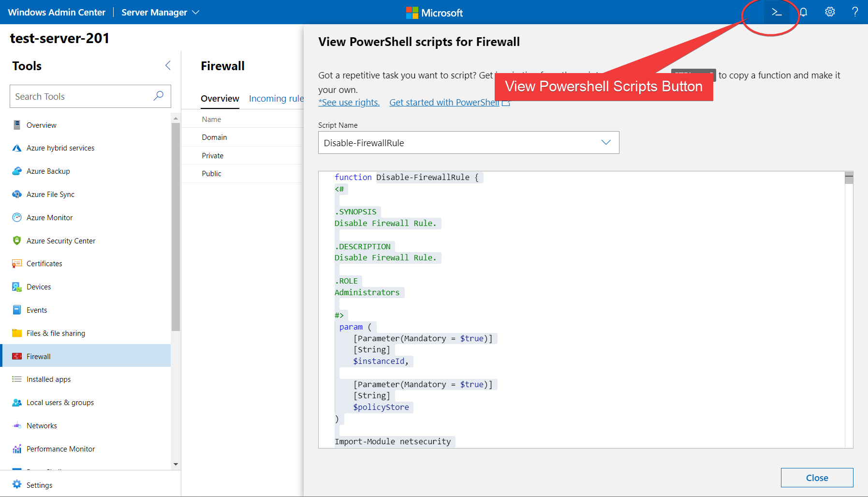Click the Networks label in sidebar
Viewport: 868px width, 497px height.
pos(42,426)
